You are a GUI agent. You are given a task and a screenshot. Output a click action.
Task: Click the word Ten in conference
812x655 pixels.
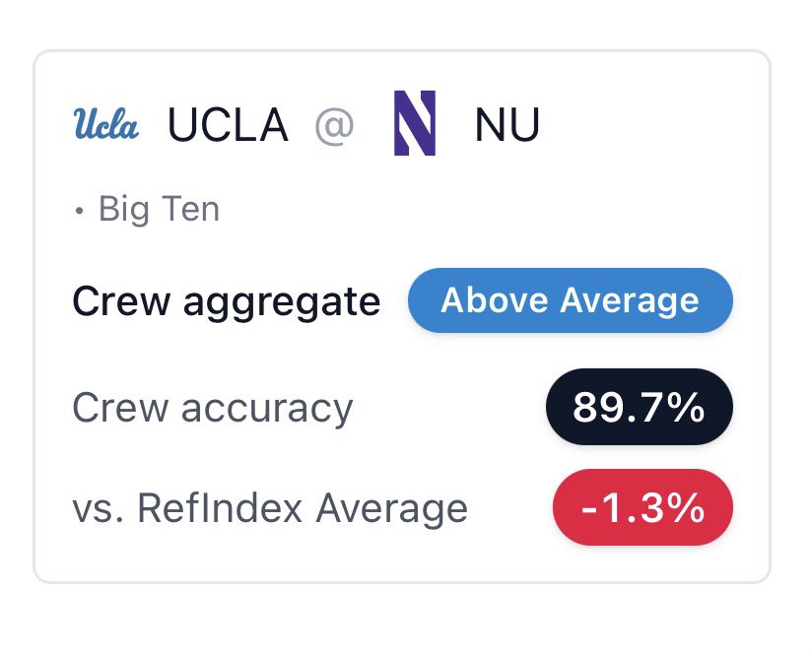[x=190, y=209]
